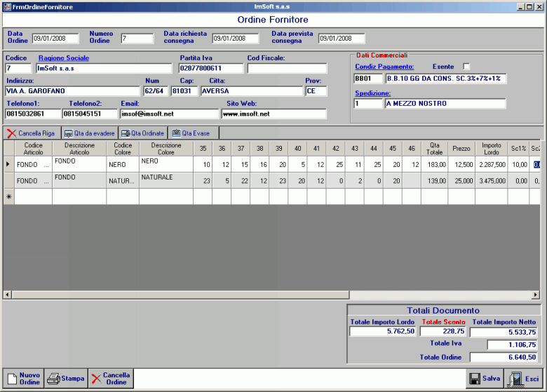The image size is (547, 392).
Task: Click the Stampa printer icon
Action: pyautogui.click(x=54, y=379)
